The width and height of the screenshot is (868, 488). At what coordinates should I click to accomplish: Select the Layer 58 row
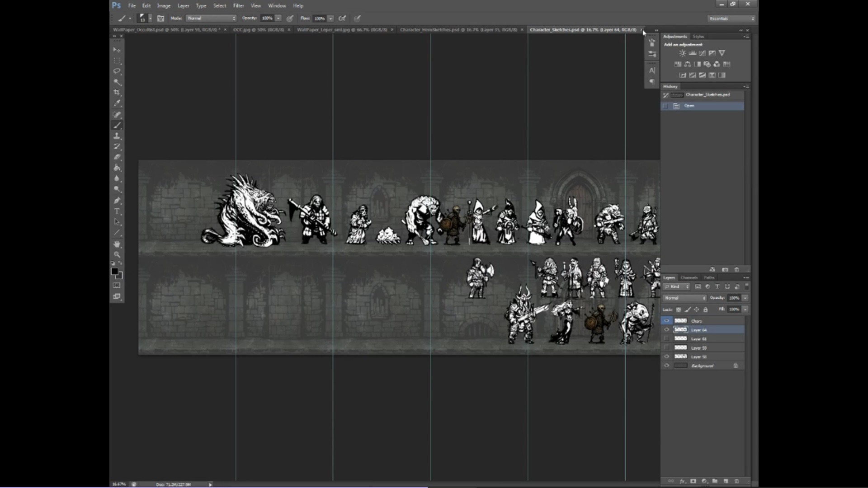point(703,357)
